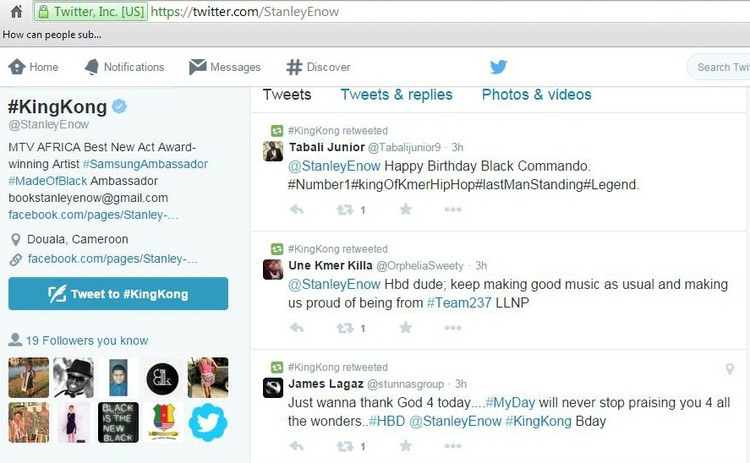Open Notifications in the navigation bar

124,67
